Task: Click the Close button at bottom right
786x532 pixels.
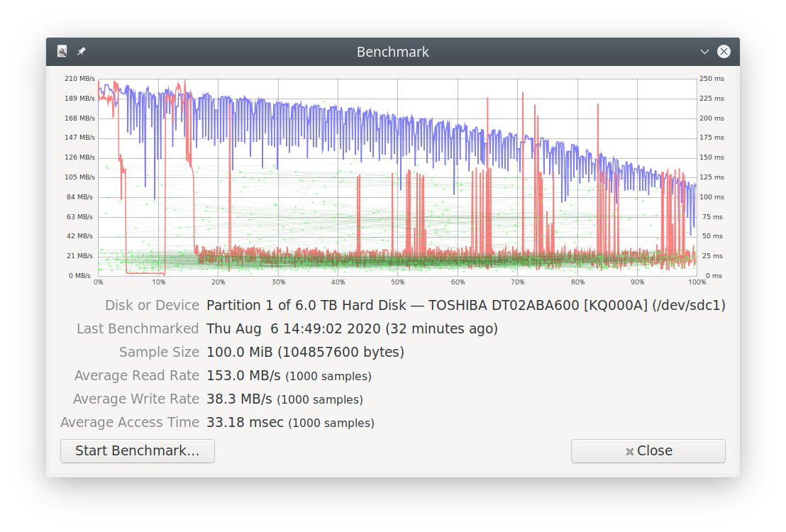Action: point(648,451)
